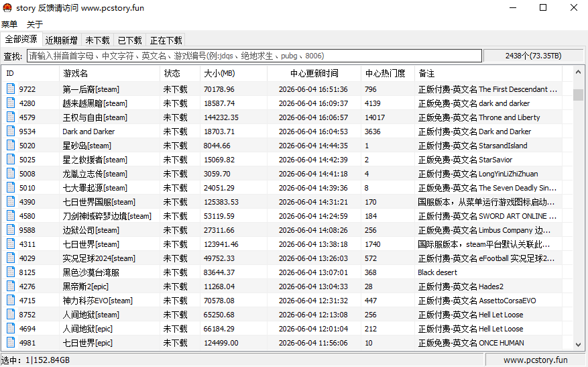588x367 pixels.
Task: Click remark 正版付费-英文名 Hades2
Action: coord(461,286)
